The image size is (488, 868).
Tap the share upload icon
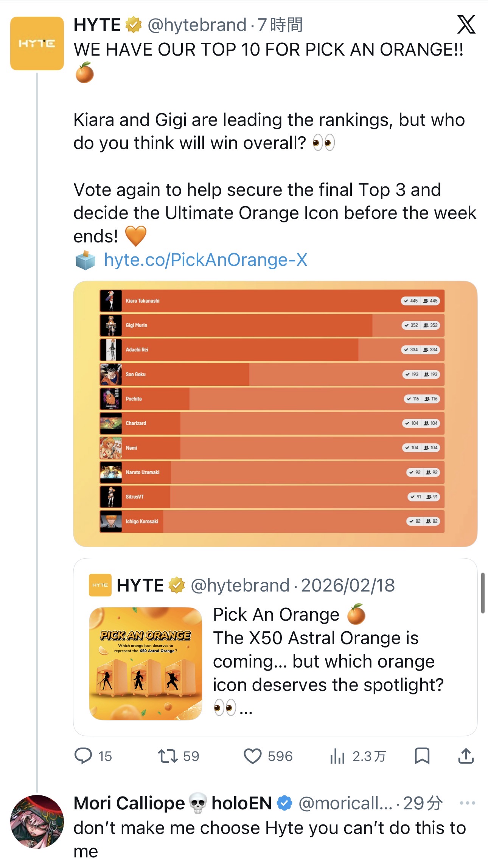point(466,756)
